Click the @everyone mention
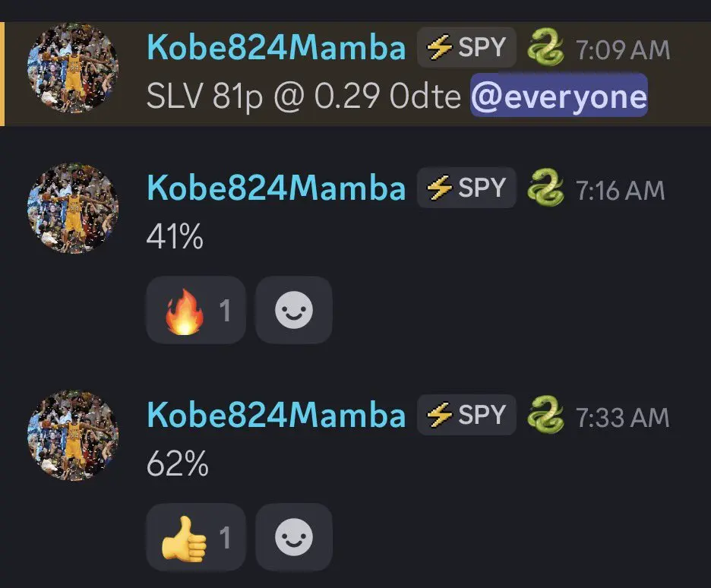The height and width of the screenshot is (588, 711). point(559,96)
